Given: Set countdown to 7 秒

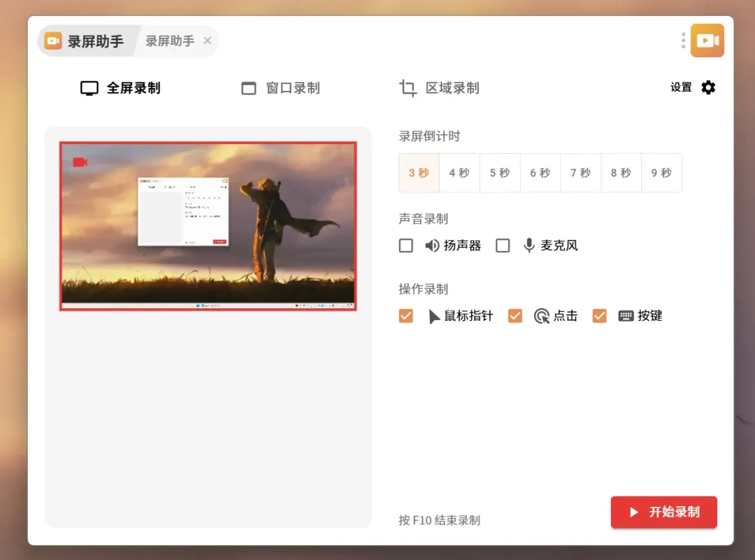Looking at the screenshot, I should point(581,173).
